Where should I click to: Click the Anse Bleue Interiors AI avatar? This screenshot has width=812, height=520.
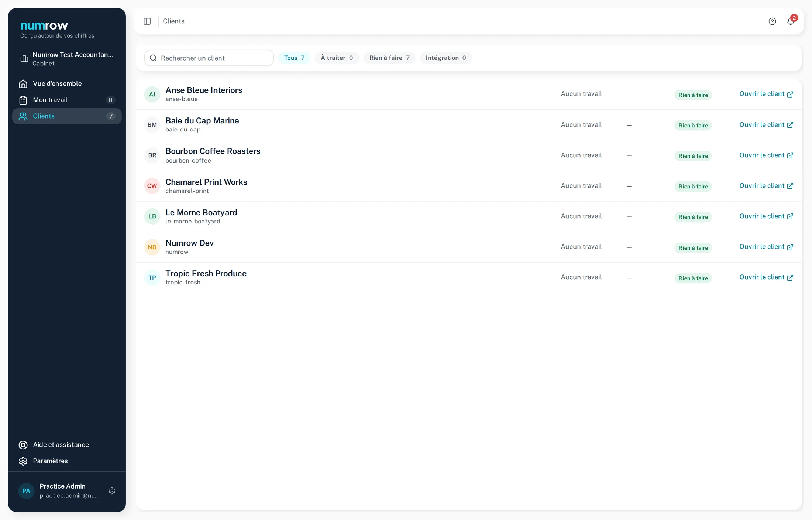click(x=152, y=95)
